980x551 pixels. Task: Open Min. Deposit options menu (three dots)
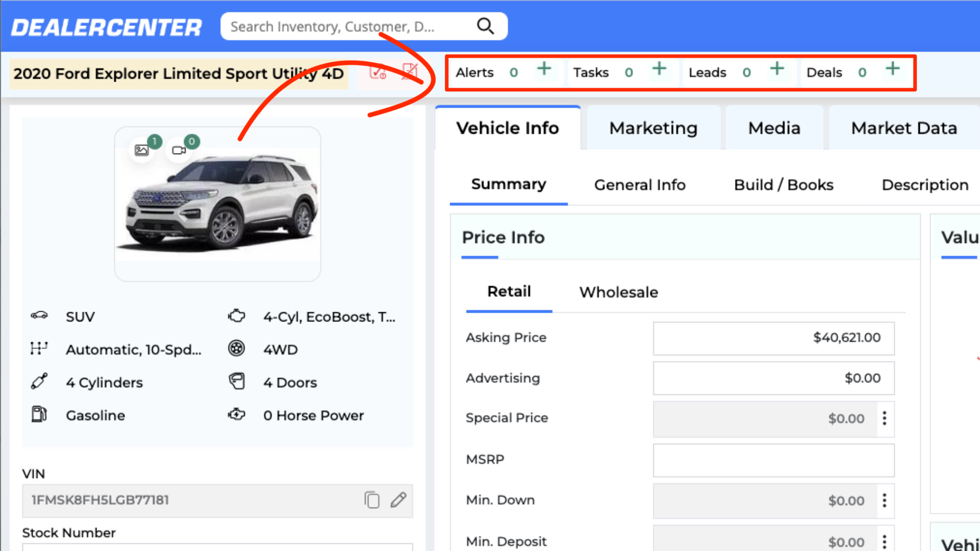(885, 541)
